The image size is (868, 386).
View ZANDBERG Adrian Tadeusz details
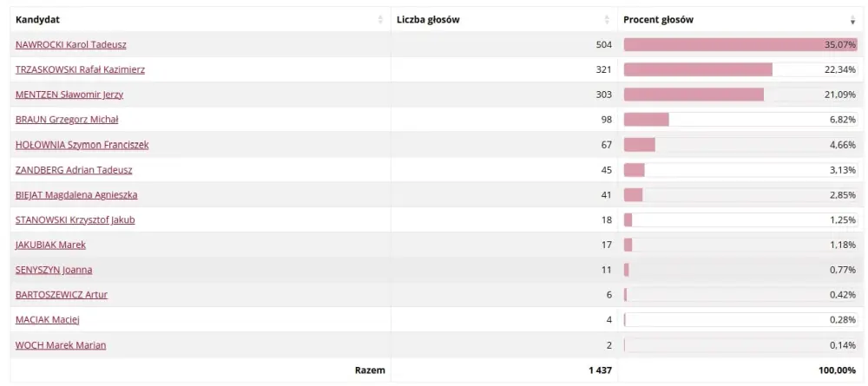tap(74, 170)
